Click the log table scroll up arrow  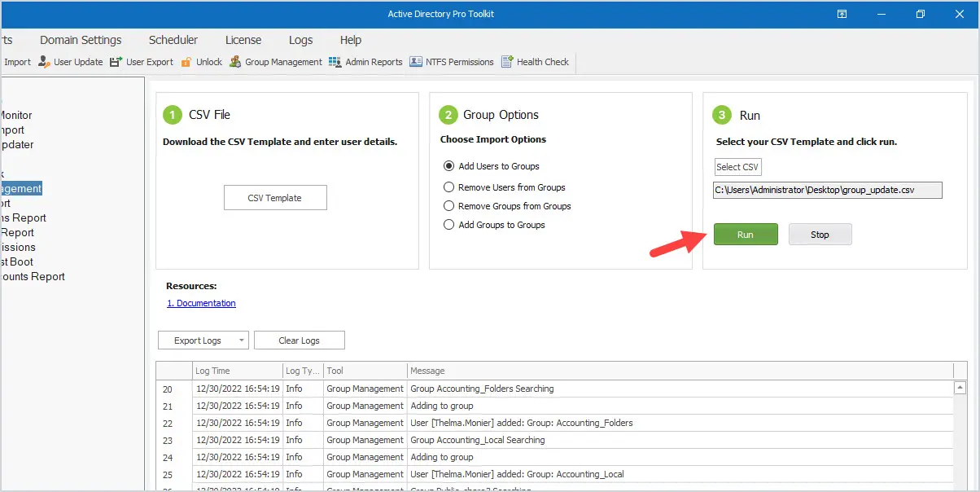point(960,389)
